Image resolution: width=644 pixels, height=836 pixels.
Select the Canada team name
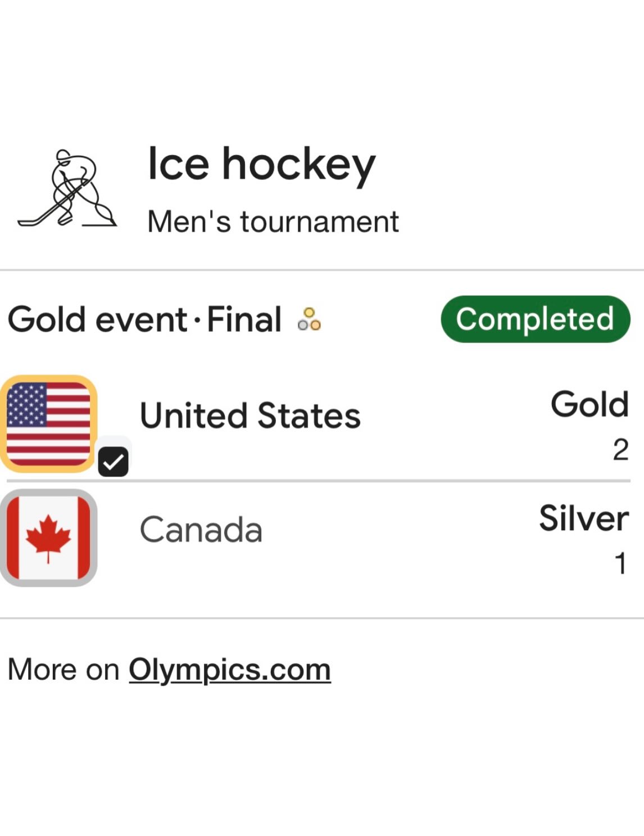(x=201, y=530)
